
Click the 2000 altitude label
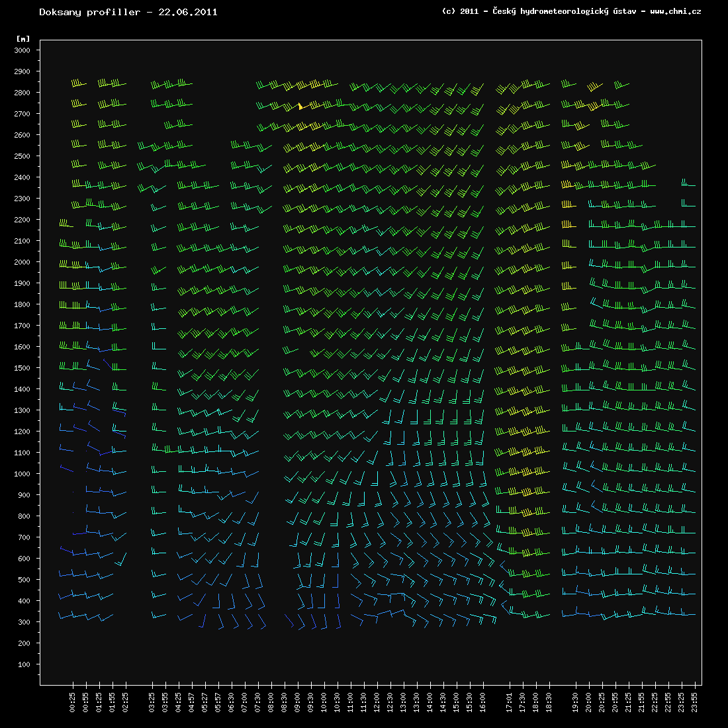tap(23, 262)
